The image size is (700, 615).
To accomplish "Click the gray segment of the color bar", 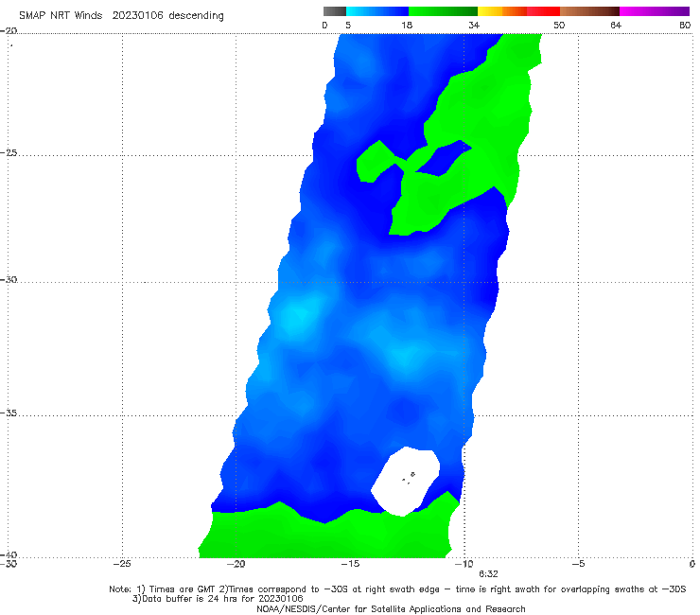I will (x=335, y=11).
